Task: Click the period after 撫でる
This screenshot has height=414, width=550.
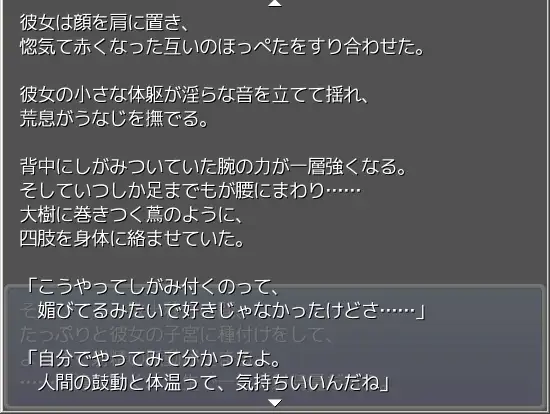Action: pos(204,123)
